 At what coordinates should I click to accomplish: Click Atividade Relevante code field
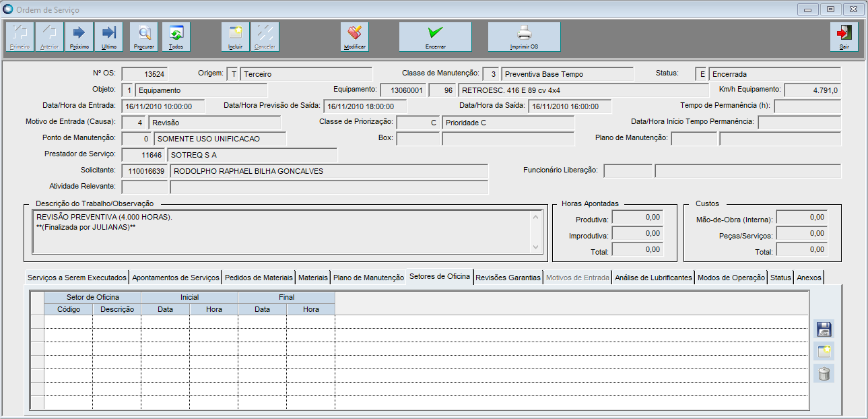tap(145, 187)
